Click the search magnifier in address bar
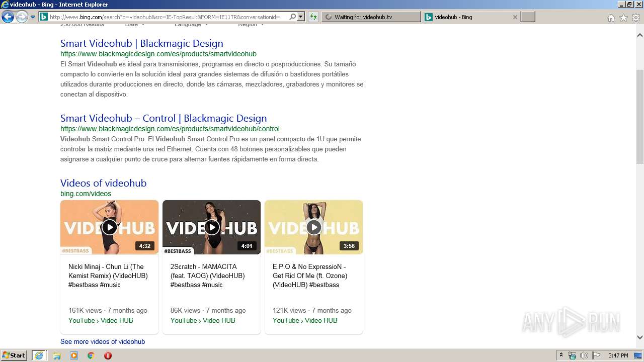 coord(293,17)
